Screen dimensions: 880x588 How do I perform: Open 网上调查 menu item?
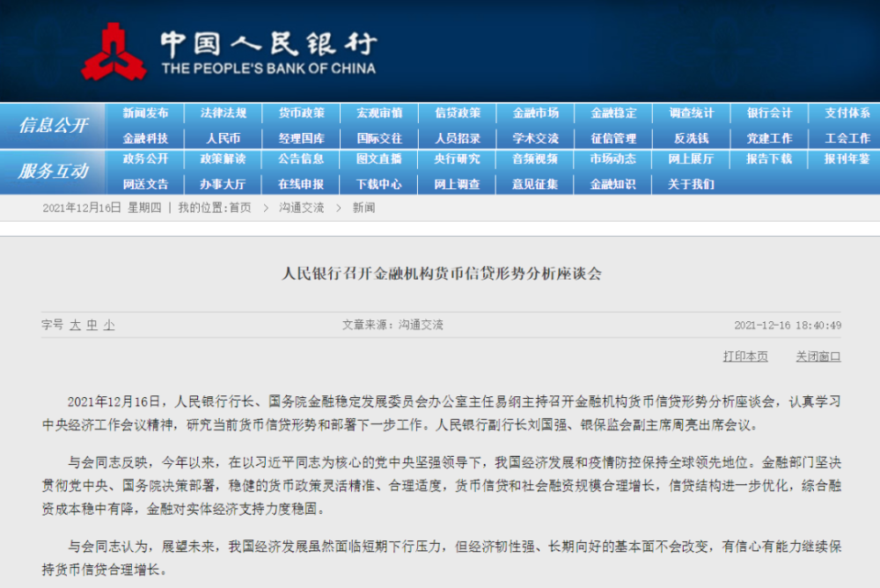(458, 184)
